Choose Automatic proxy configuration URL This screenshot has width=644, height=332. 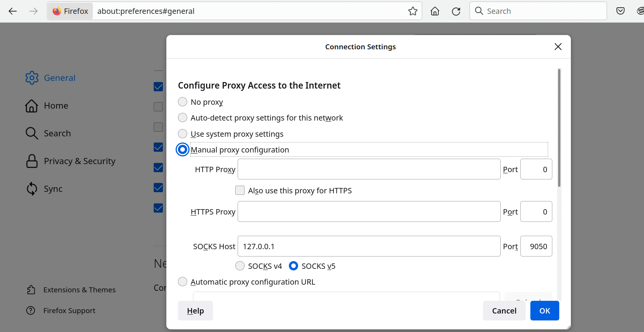[183, 282]
